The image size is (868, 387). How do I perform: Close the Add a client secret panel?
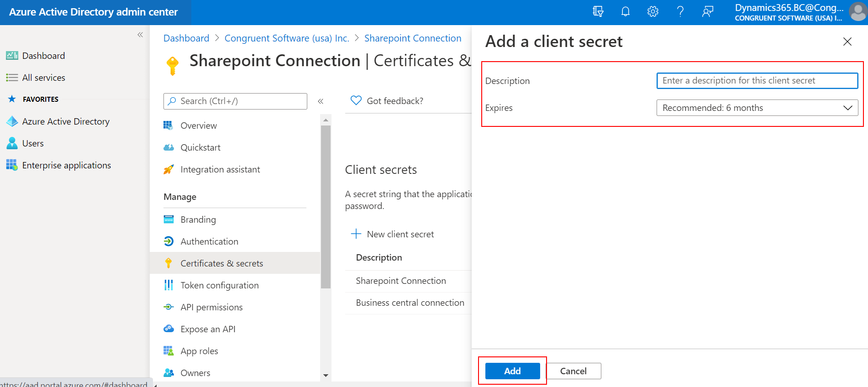pos(847,42)
